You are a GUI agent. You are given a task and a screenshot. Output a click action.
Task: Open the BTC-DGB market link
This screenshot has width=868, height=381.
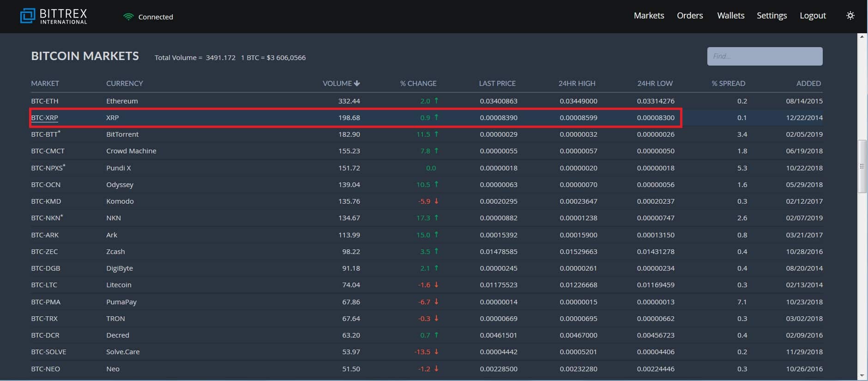[45, 268]
